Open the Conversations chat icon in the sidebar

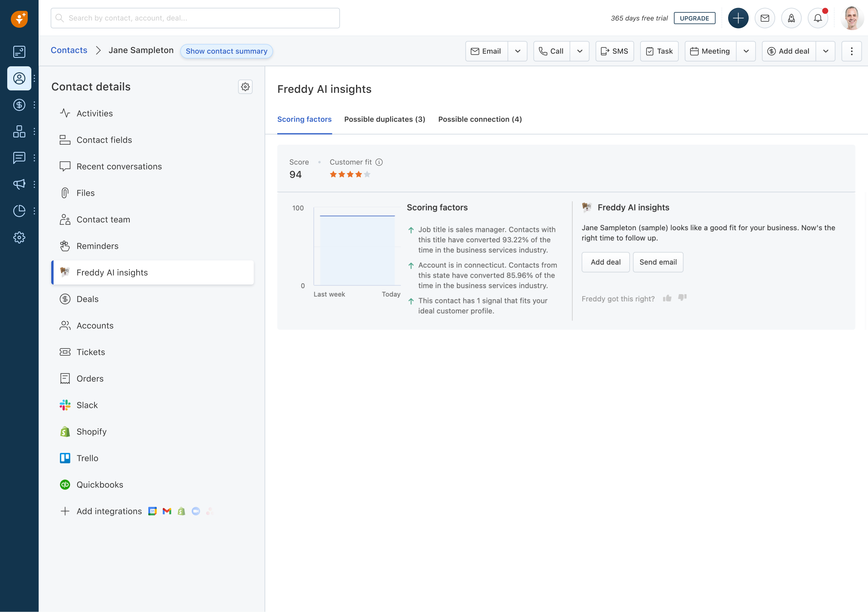click(19, 158)
